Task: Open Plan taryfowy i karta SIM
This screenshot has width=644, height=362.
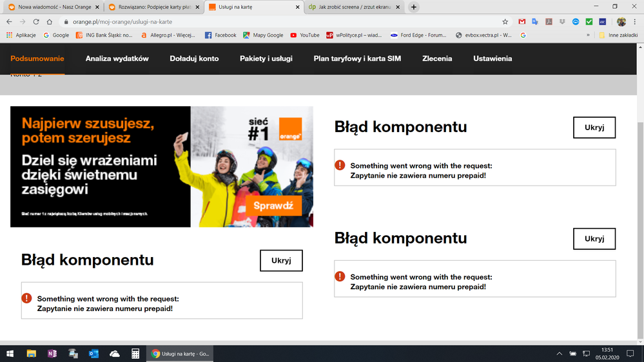Action: tap(357, 59)
